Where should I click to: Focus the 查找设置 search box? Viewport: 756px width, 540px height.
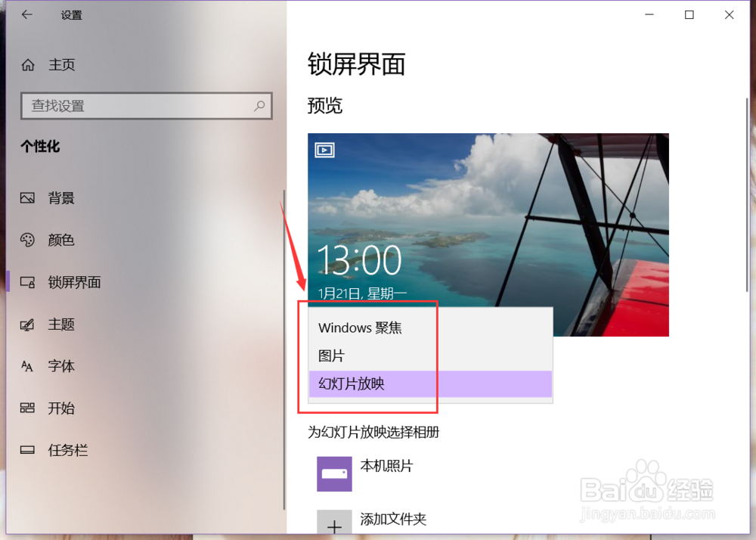(147, 106)
